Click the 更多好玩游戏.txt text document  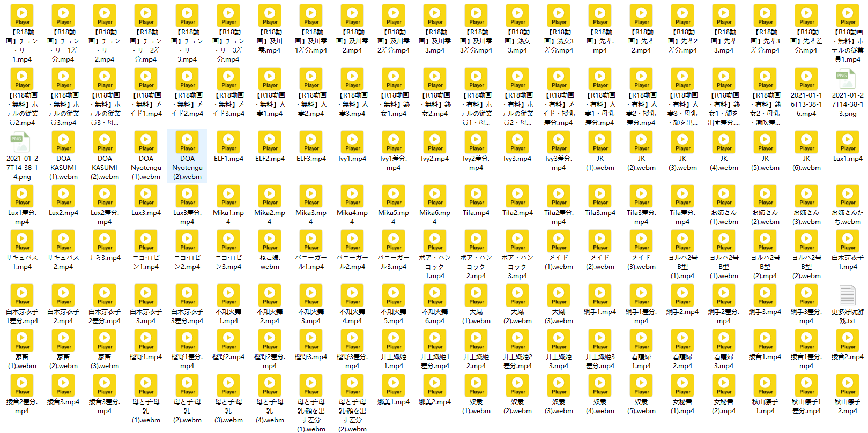tap(848, 295)
